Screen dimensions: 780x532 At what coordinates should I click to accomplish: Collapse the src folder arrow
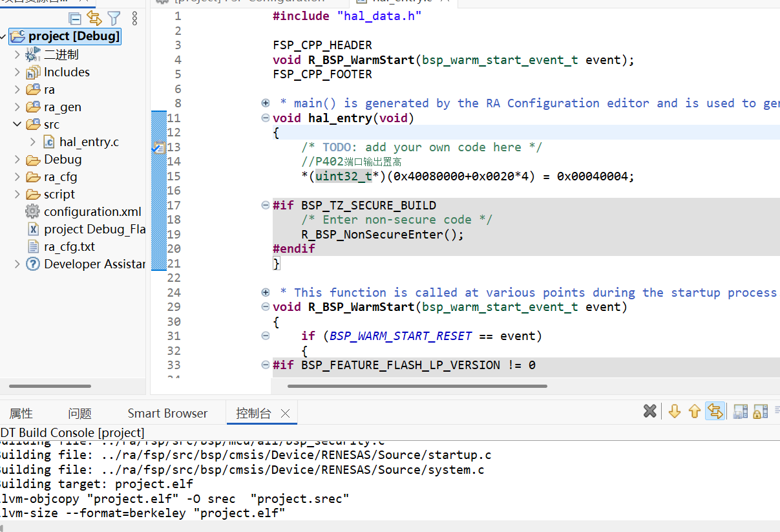coord(17,125)
